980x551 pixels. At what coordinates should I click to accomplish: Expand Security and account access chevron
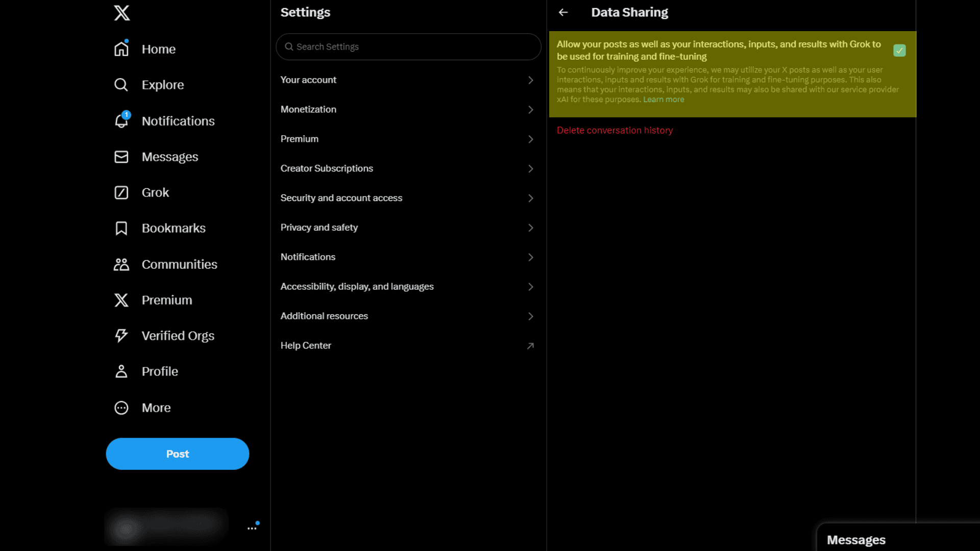coord(530,198)
